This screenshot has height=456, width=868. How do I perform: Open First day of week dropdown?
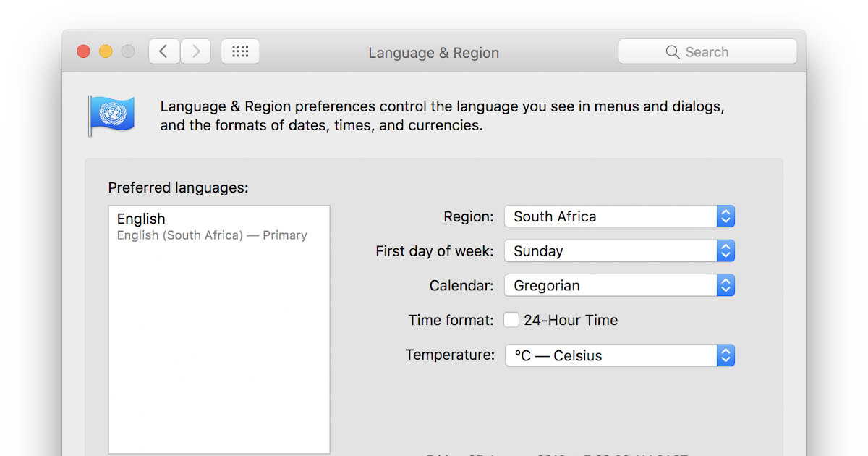(x=620, y=251)
